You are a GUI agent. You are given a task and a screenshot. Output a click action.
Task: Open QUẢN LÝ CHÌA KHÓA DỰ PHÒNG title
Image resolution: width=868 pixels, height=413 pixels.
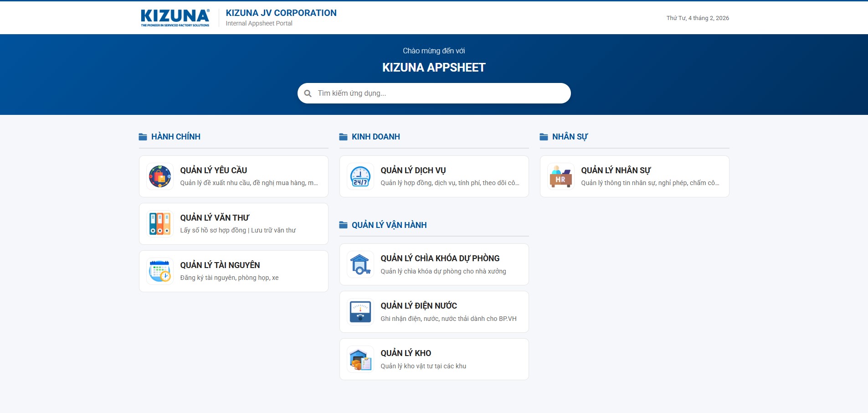440,258
